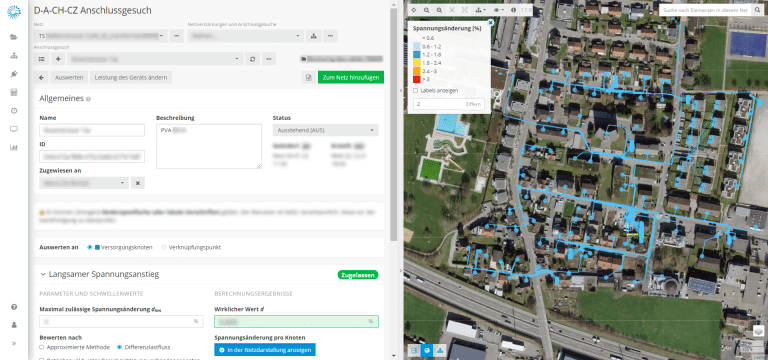Collapse the Langsamer Spannungsanstieg section

(43, 274)
